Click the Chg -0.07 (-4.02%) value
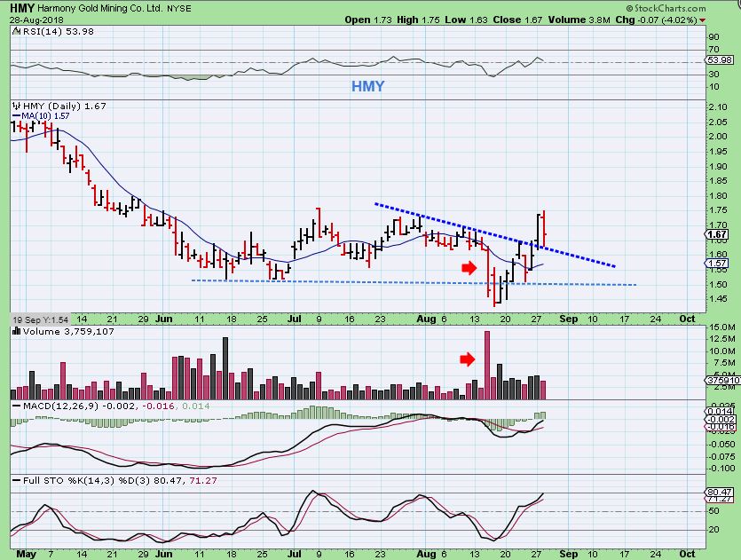 point(657,20)
